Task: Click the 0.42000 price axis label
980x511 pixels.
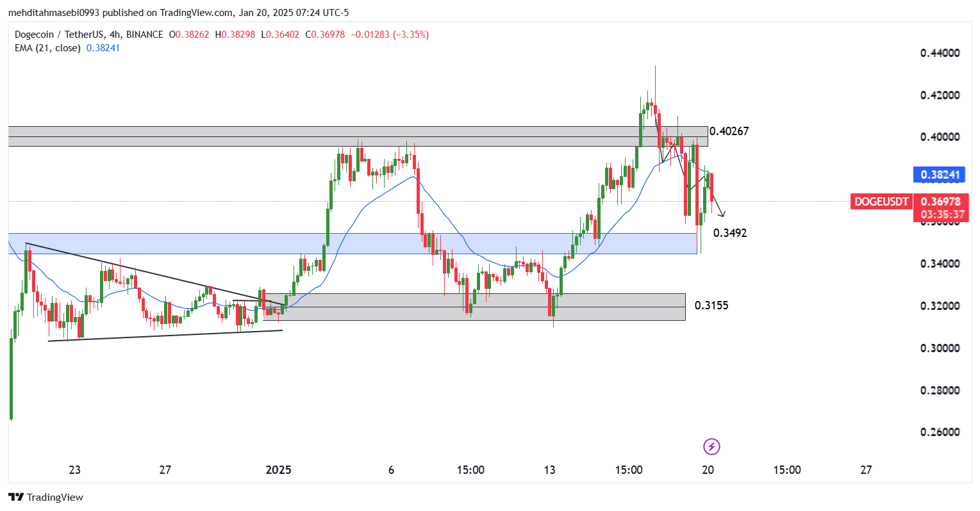Action: coord(940,95)
